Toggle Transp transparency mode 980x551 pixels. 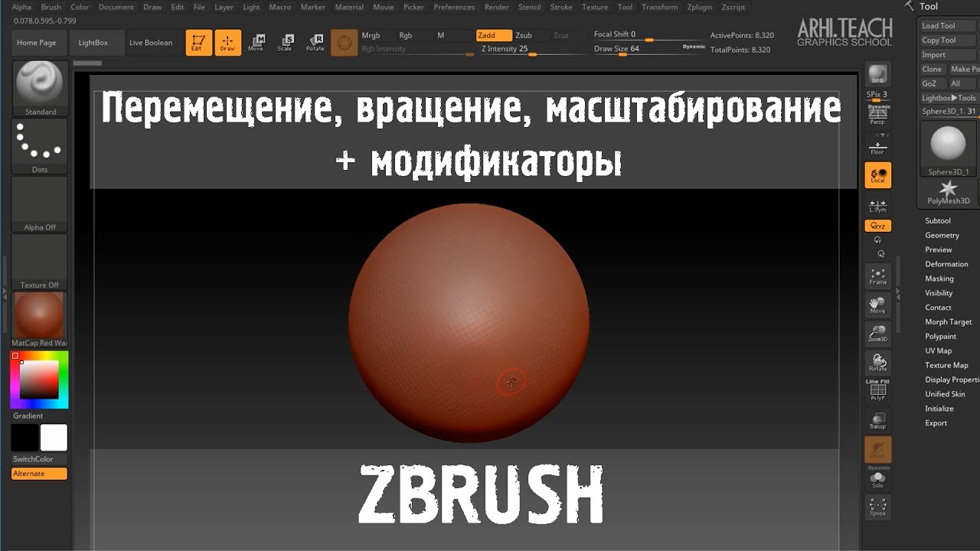(877, 420)
